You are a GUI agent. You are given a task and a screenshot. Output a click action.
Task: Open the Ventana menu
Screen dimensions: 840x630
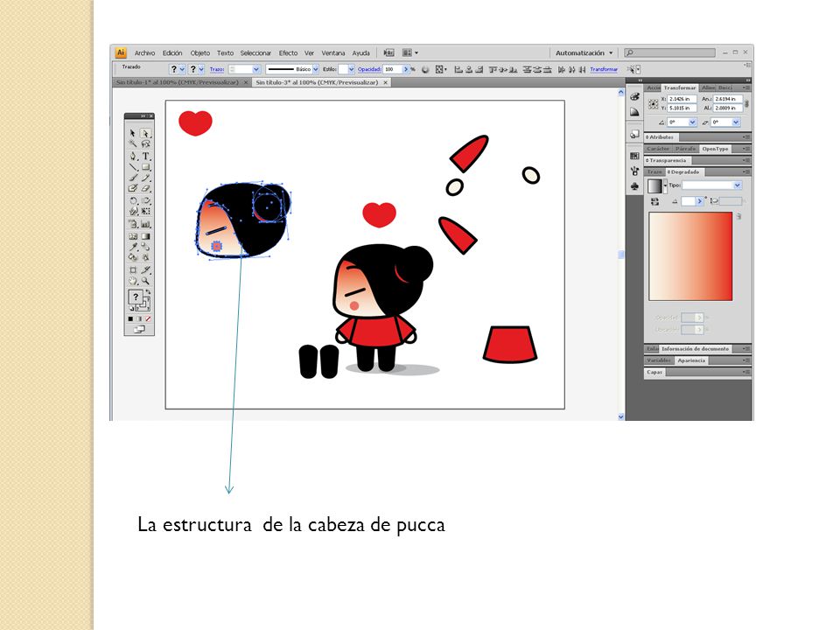[333, 53]
